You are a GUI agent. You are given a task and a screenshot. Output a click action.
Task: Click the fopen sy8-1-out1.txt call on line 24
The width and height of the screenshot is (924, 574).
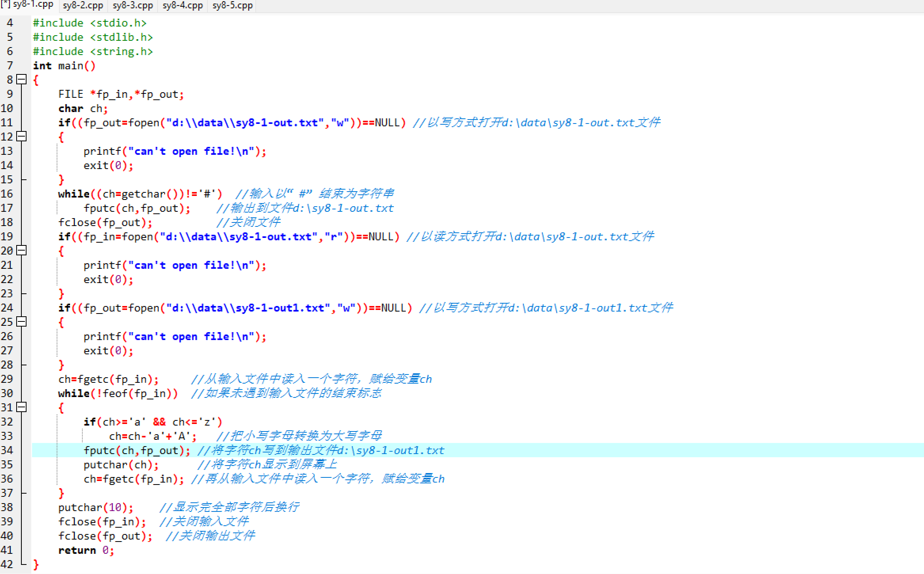(x=236, y=308)
